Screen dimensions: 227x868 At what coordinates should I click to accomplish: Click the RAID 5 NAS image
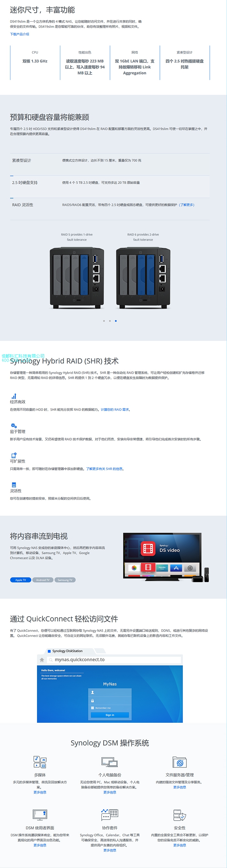77,278
